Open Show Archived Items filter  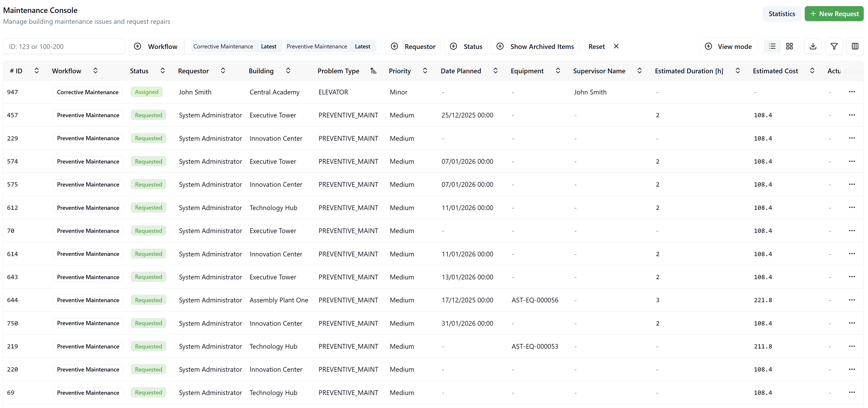click(x=535, y=47)
